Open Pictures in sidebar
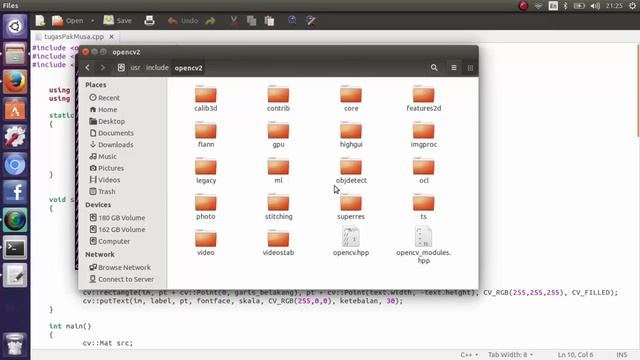640x360 pixels. (x=107, y=168)
